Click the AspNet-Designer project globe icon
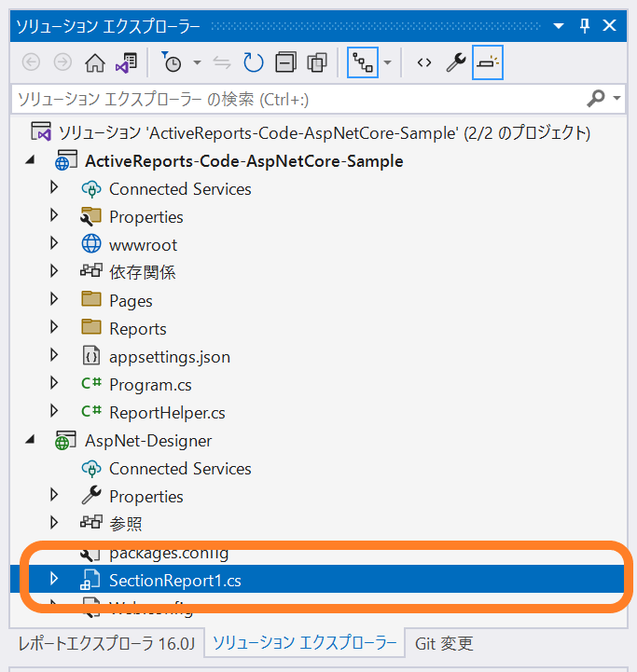This screenshot has height=672, width=637. (x=65, y=440)
